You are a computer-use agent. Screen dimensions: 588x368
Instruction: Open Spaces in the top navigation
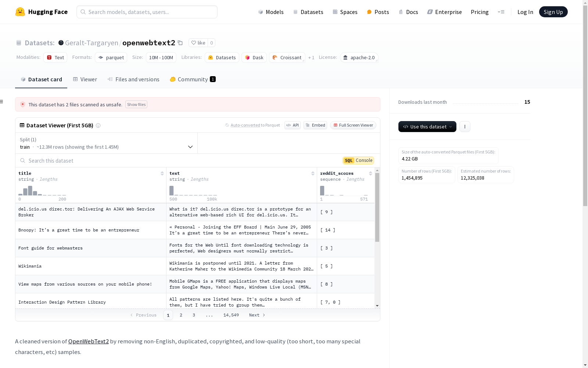tap(345, 12)
